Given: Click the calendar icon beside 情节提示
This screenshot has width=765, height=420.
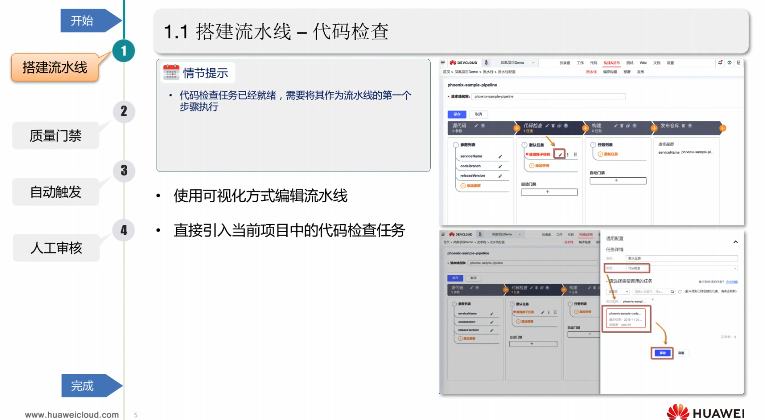Looking at the screenshot, I should click(x=171, y=72).
